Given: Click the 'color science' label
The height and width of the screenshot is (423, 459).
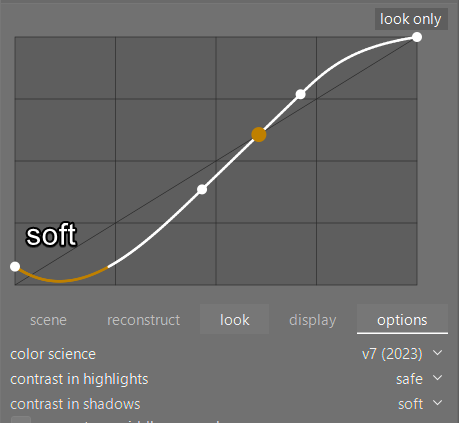Looking at the screenshot, I should point(53,354).
